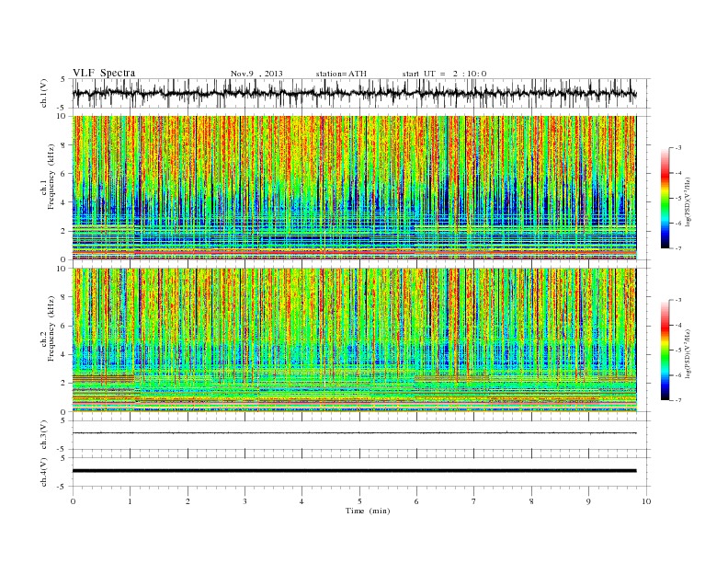The image size is (728, 563).
Task: Select the "Nov.9 , 2013" date text
Action: click(x=256, y=74)
